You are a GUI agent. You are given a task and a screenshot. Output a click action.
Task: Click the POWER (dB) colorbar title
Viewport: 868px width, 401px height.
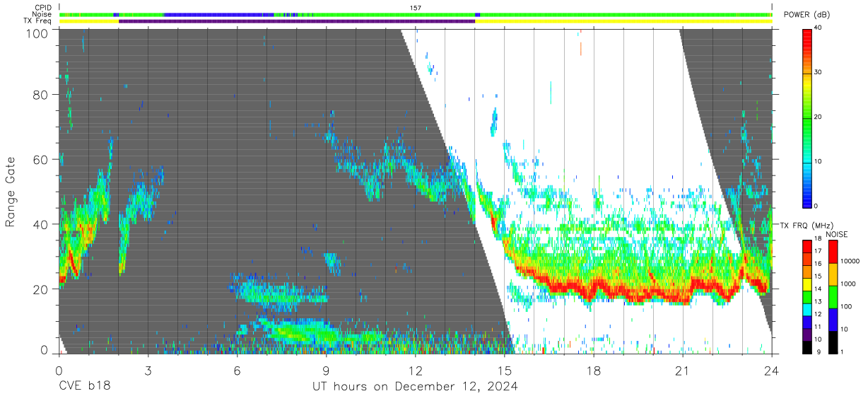click(x=807, y=15)
